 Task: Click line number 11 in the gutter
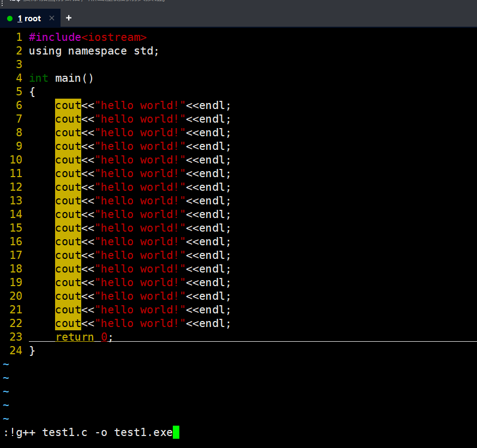click(16, 174)
